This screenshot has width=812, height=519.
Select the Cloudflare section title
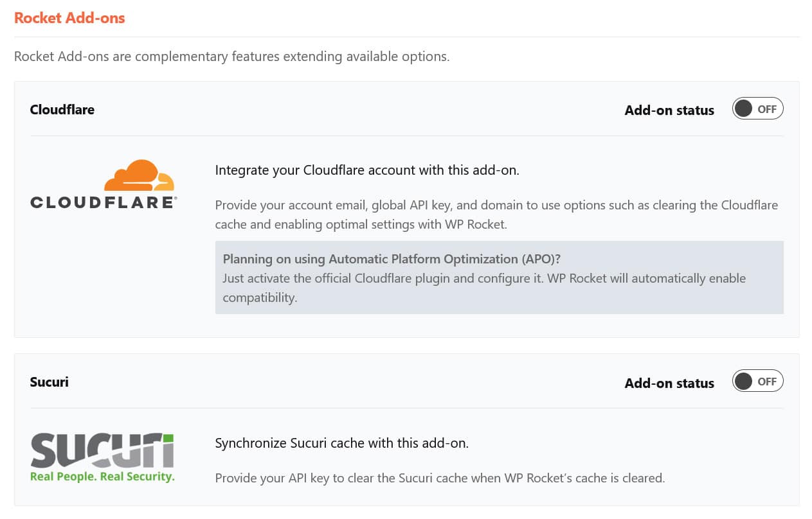(62, 110)
